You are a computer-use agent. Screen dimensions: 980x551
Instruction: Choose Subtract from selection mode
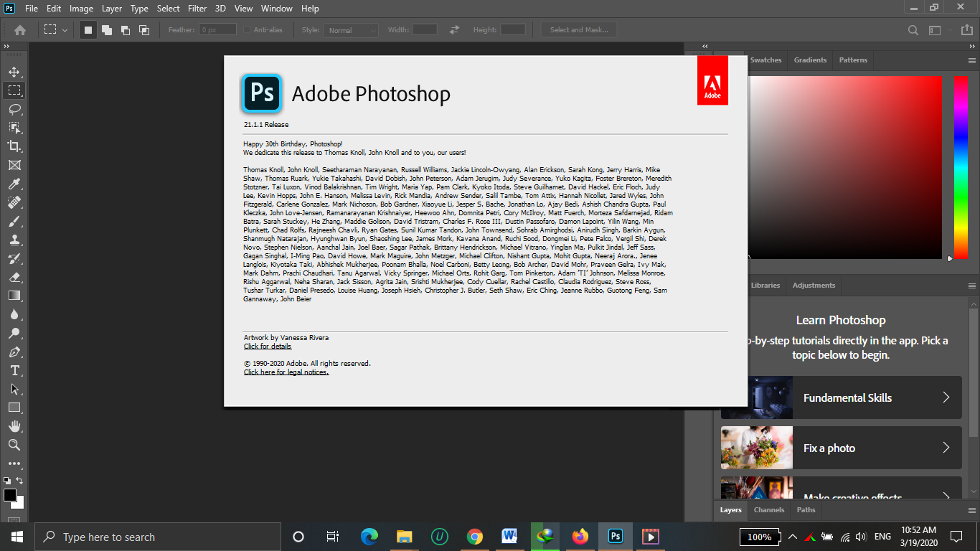point(125,30)
